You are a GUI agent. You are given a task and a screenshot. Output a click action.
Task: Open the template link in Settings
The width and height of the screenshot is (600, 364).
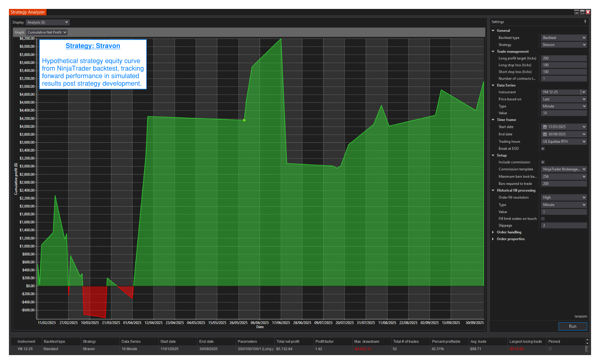(580, 317)
